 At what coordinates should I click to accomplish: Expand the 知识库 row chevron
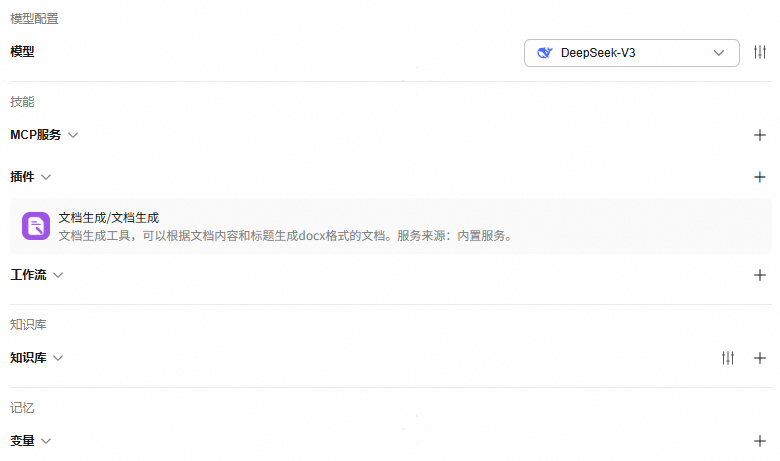[58, 358]
